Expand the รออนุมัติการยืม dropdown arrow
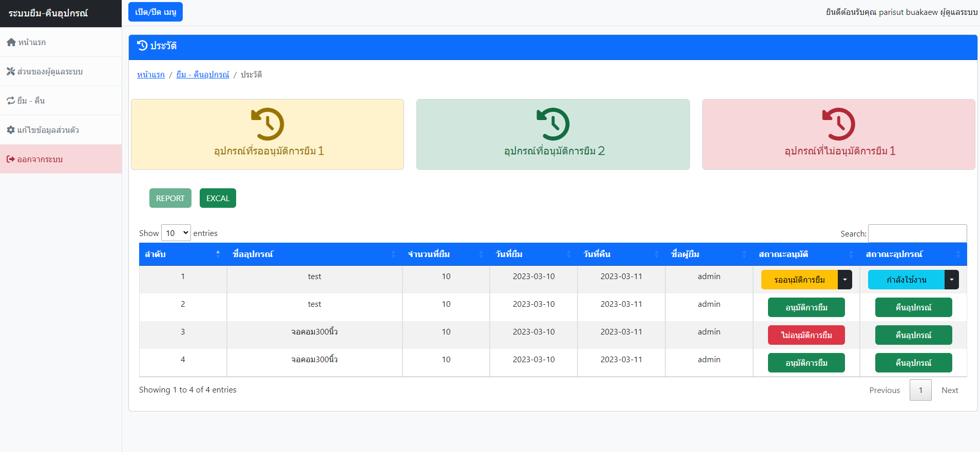Screen dimensions: 980x452 (x=845, y=280)
